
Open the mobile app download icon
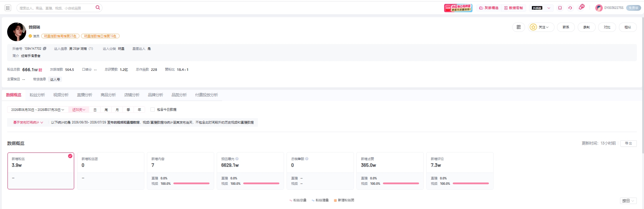pos(560,8)
